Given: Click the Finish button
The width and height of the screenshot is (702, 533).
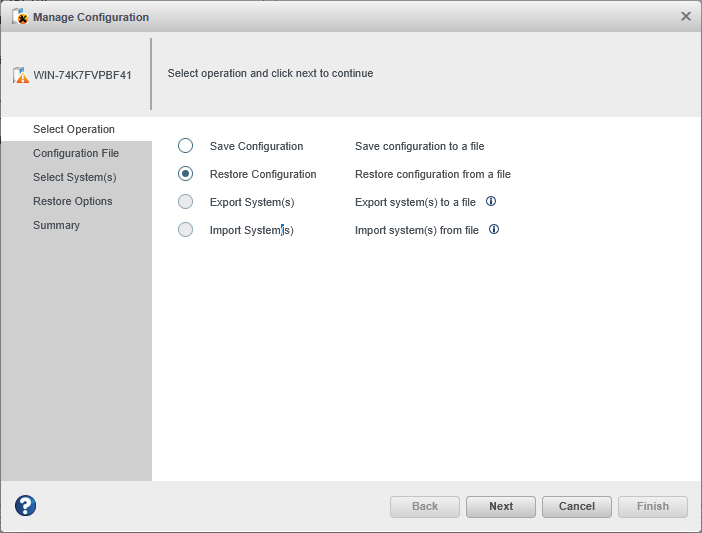Looking at the screenshot, I should (653, 506).
